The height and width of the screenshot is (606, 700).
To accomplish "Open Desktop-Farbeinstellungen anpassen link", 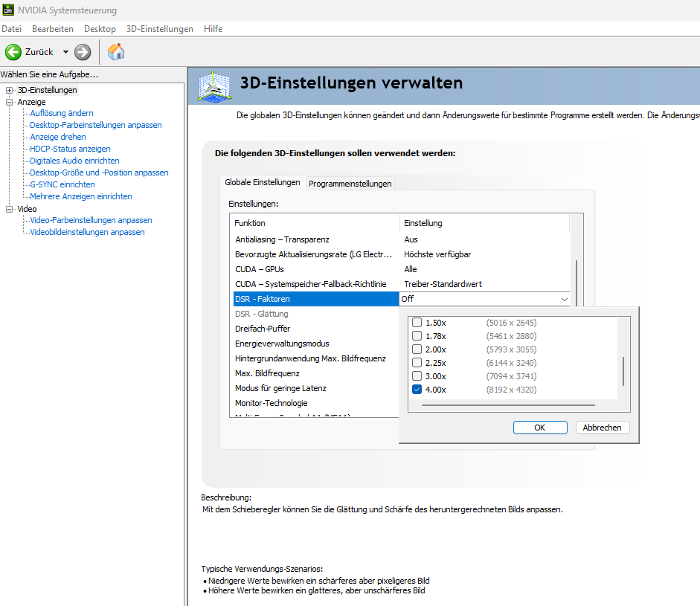I will [x=96, y=125].
